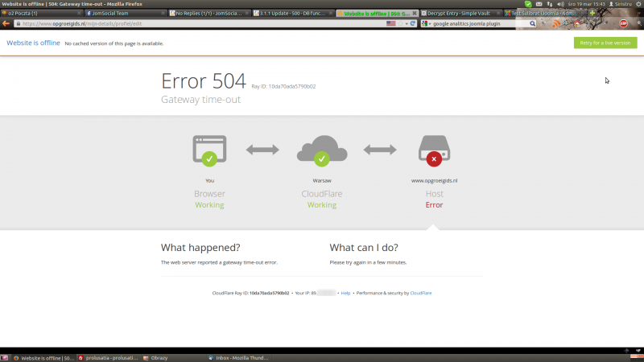The image size is (644, 362).
Task: Switch to the Website is offline taskbar window
Action: (x=43, y=358)
